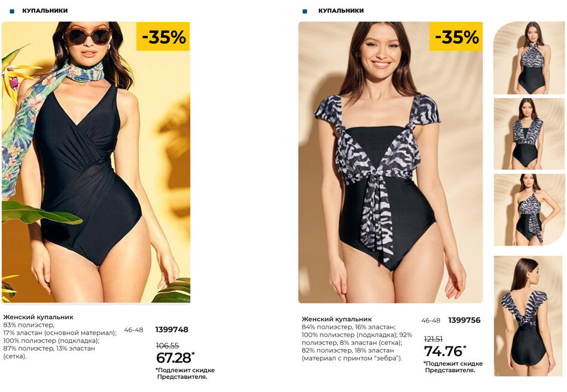
Task: Click the 67.28 discounted price
Action: click(x=173, y=358)
